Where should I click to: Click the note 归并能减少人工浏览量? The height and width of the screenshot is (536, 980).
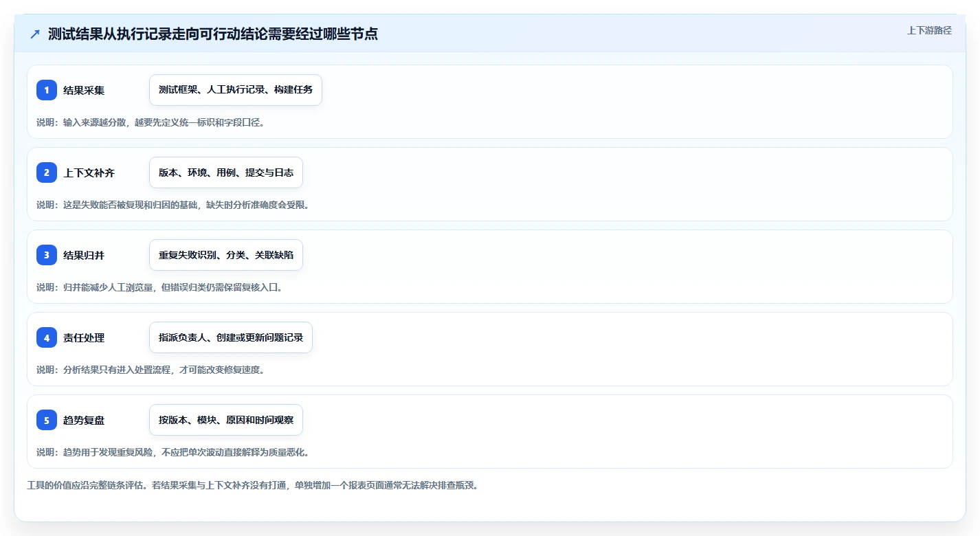click(109, 287)
